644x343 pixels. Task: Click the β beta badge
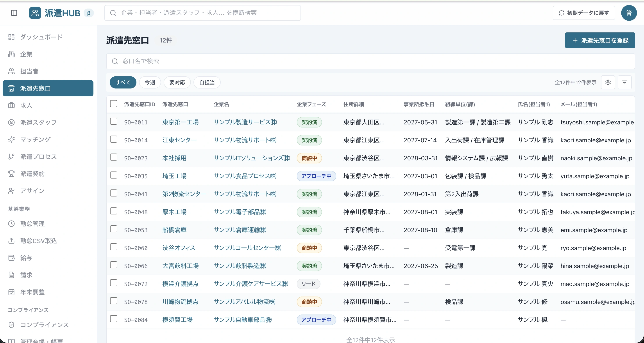coord(88,13)
